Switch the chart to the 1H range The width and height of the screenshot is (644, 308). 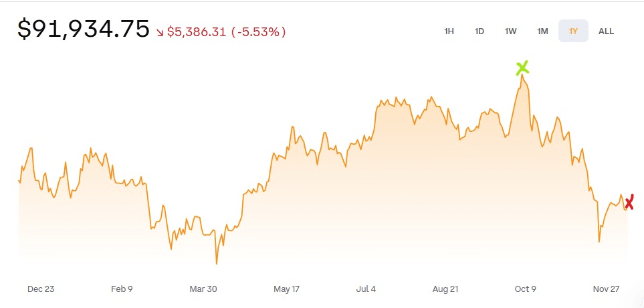click(449, 31)
